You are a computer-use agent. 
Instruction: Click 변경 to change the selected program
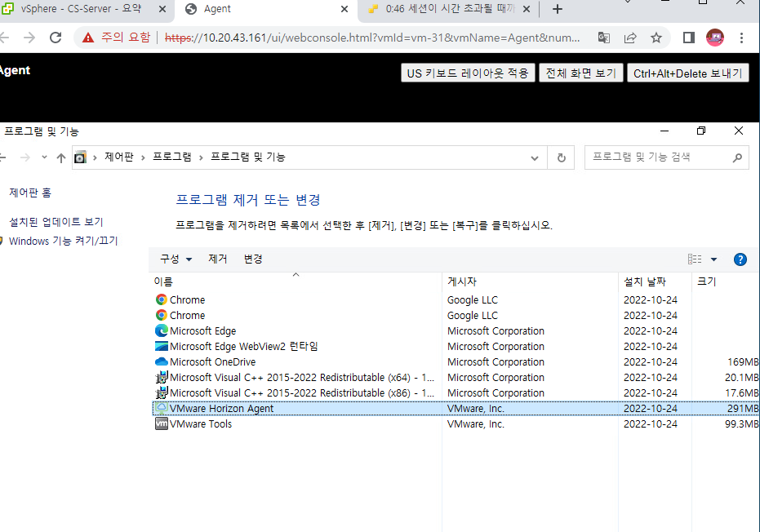pyautogui.click(x=253, y=259)
